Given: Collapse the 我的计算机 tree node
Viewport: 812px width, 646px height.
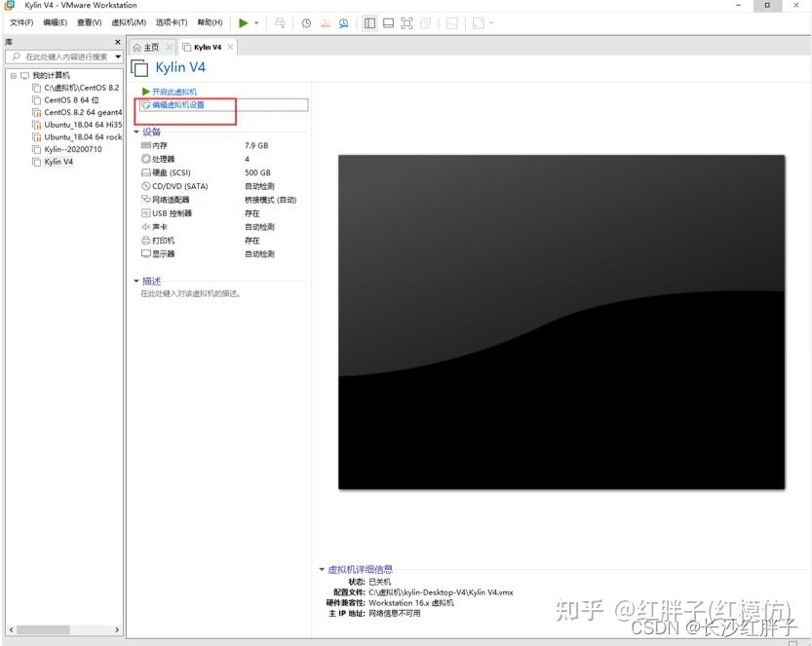Looking at the screenshot, I should [14, 75].
